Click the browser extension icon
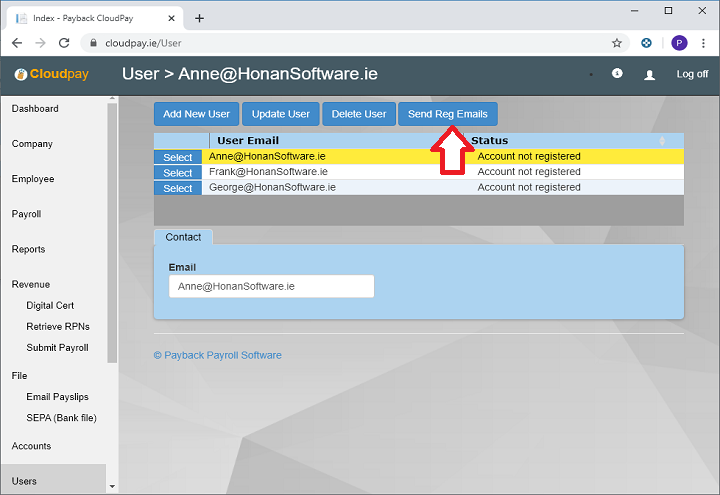 647,43
